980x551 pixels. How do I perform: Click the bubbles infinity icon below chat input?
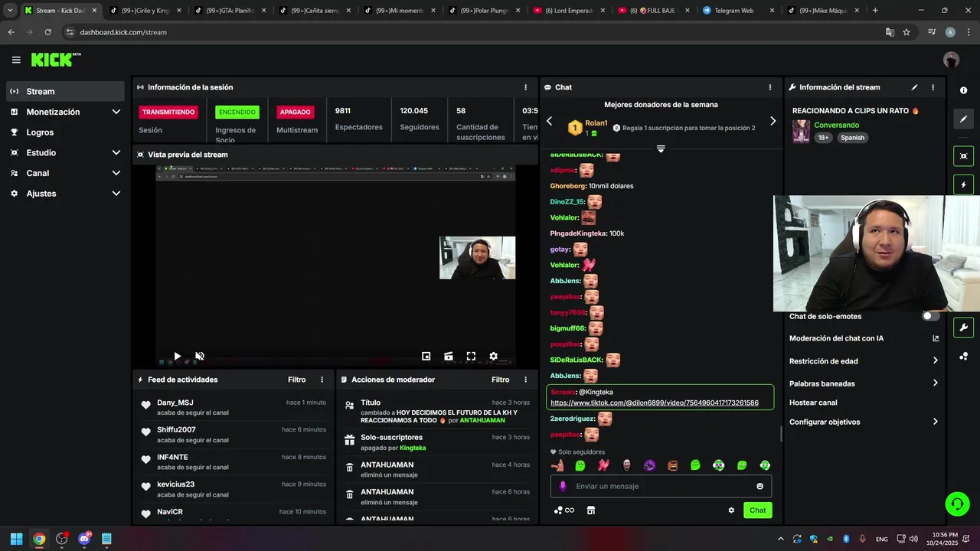564,510
